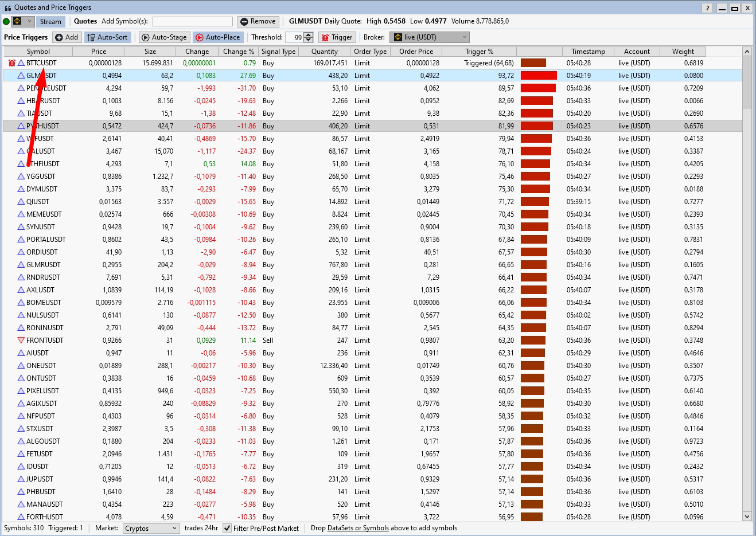Sort by Weight column header
The width and height of the screenshot is (756, 536).
(x=683, y=52)
